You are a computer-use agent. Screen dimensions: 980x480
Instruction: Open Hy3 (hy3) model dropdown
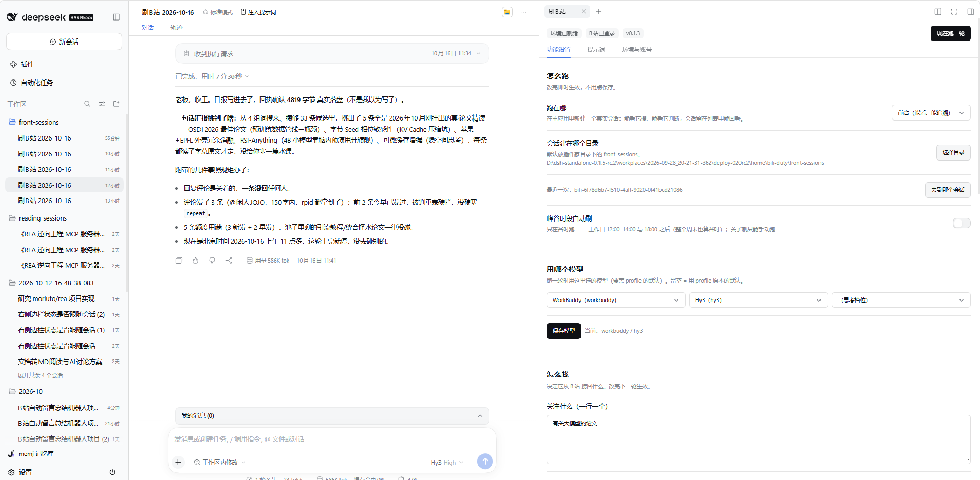pos(758,300)
